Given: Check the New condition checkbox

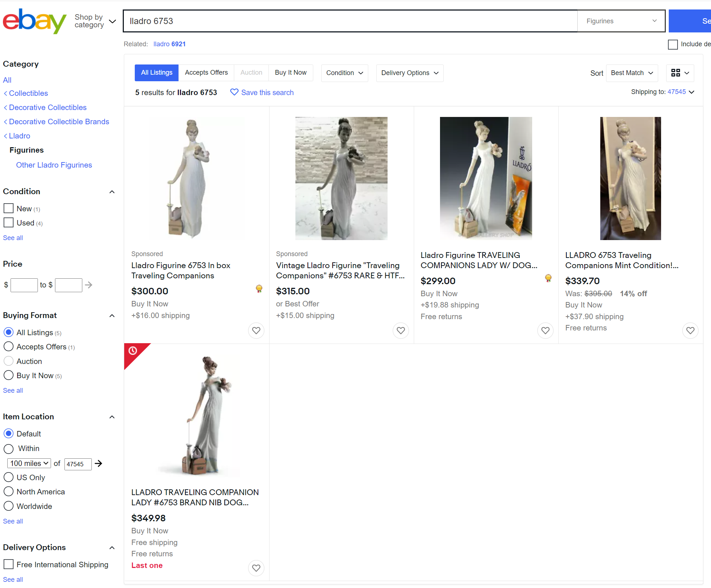Looking at the screenshot, I should coord(8,208).
